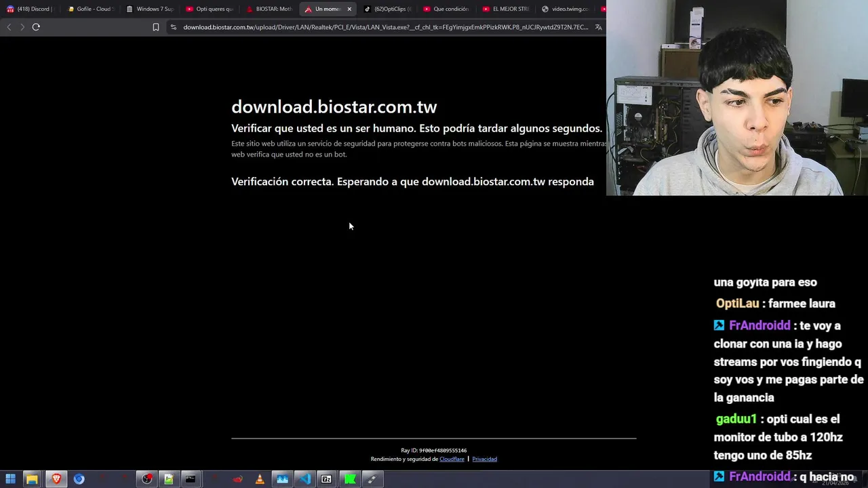
Task: Switch to the (418) Discord tab
Action: 30,9
